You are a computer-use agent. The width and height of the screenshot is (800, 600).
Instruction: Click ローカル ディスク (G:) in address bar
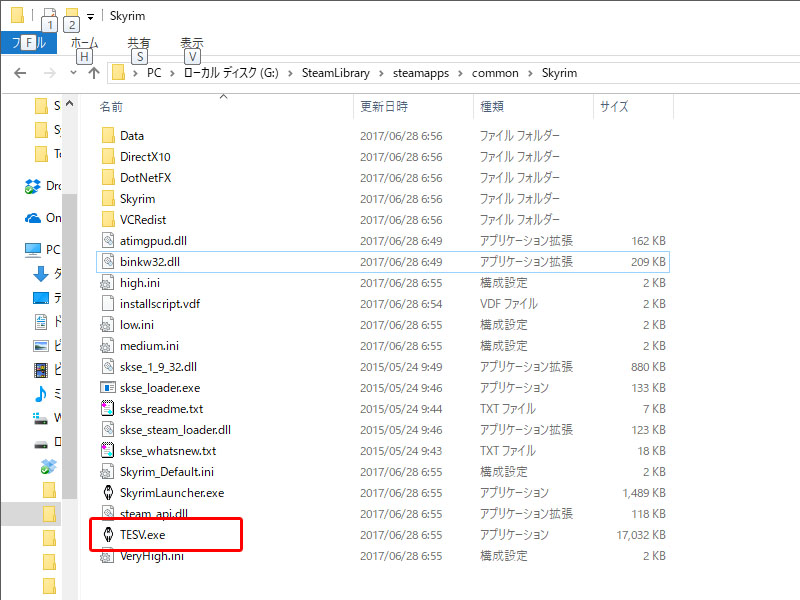pos(232,73)
